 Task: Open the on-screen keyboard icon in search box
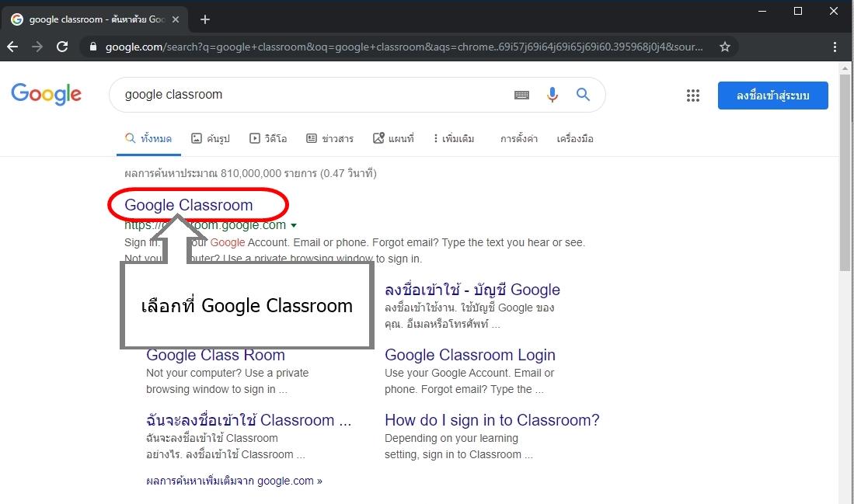click(x=521, y=95)
